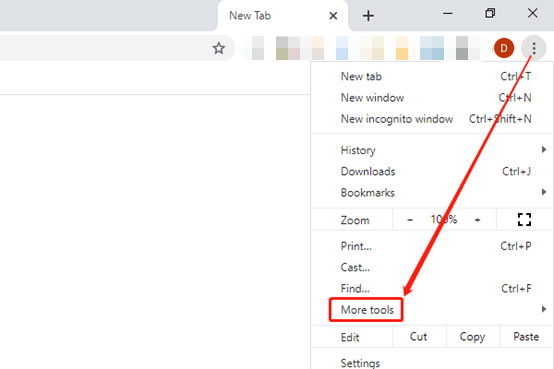Click the profile avatar labeled D
554x369 pixels.
point(504,48)
